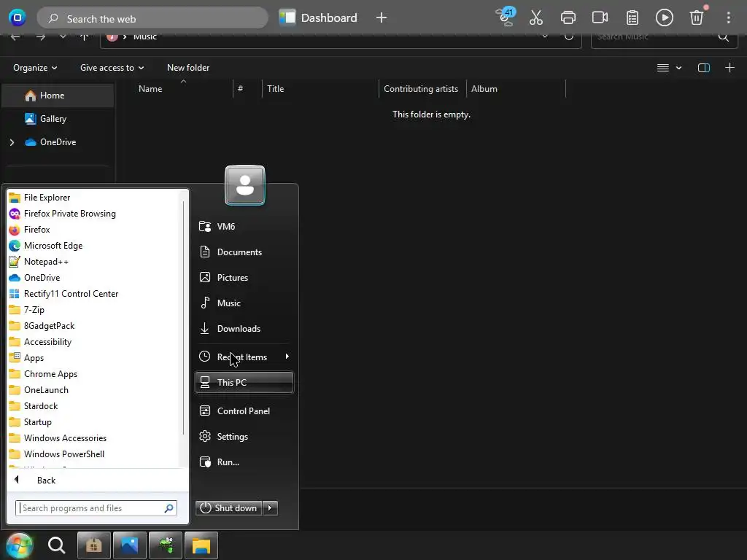Image resolution: width=747 pixels, height=560 pixels.
Task: Sort by the Name column header
Action: click(150, 88)
